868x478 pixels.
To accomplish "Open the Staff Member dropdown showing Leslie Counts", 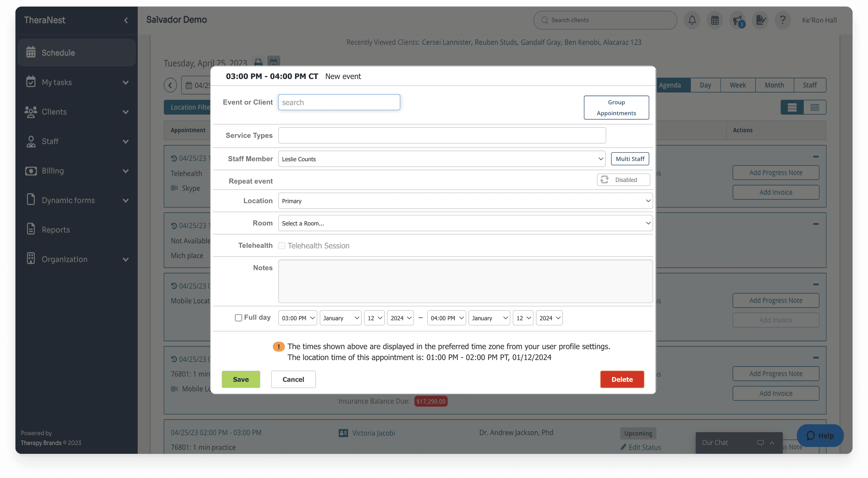I will 441,159.
